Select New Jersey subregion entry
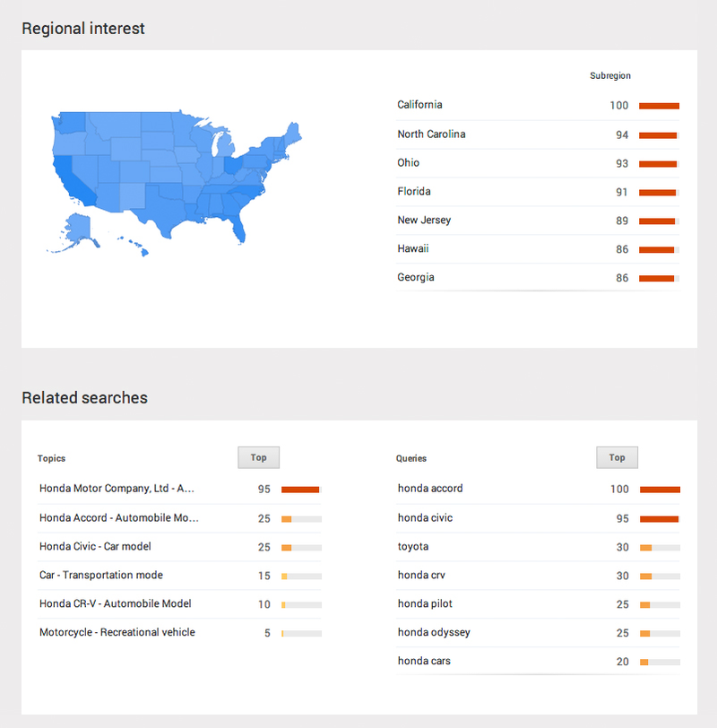The height and width of the screenshot is (728, 717). coord(538,220)
